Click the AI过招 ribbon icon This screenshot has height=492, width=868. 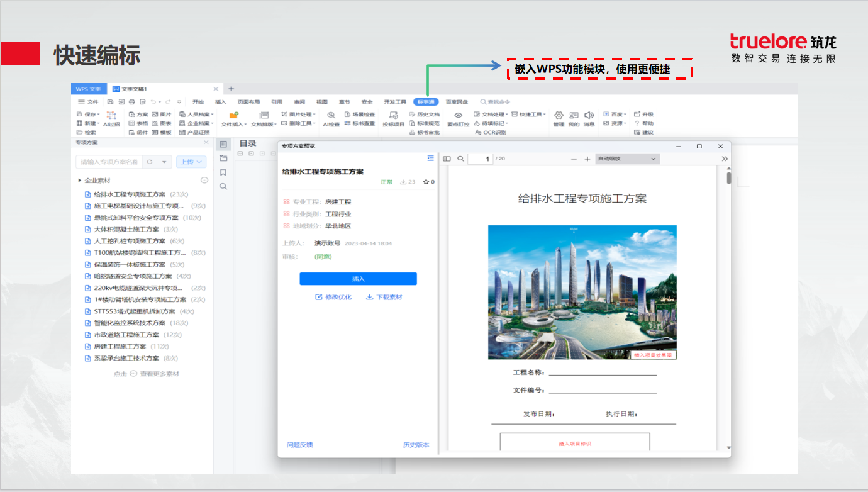[x=111, y=119]
